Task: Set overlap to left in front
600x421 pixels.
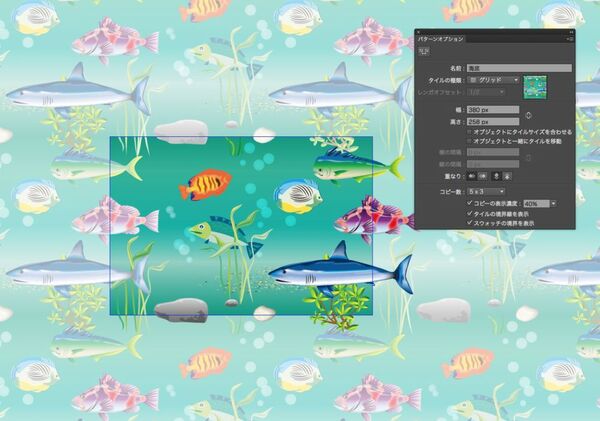Action: [472, 176]
